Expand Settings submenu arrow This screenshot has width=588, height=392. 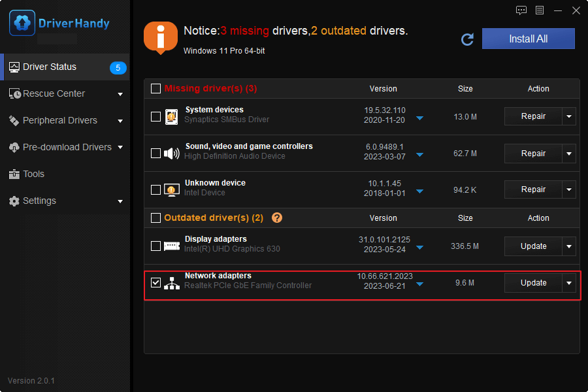click(x=120, y=201)
